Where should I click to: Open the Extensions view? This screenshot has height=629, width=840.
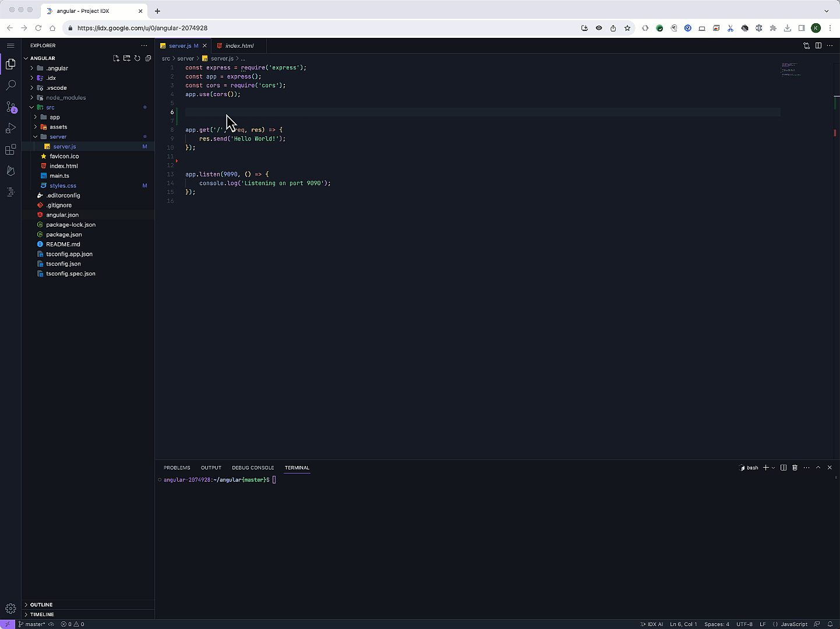pyautogui.click(x=10, y=150)
